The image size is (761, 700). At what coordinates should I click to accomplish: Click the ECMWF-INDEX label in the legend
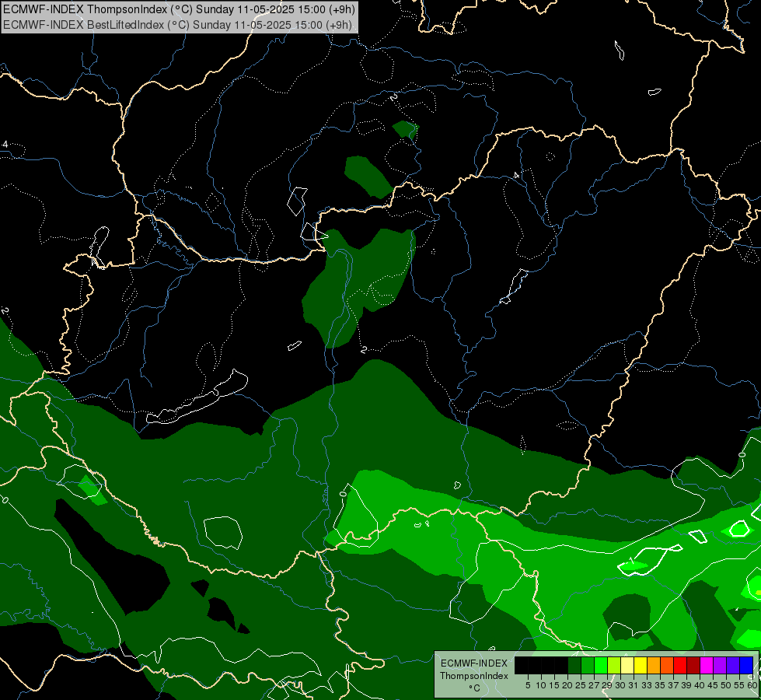coord(474,663)
